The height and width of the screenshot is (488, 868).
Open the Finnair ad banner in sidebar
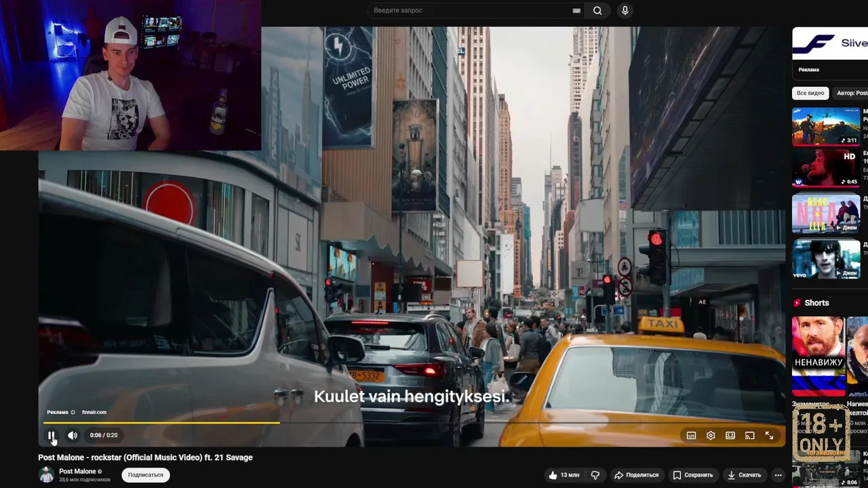pos(830,44)
